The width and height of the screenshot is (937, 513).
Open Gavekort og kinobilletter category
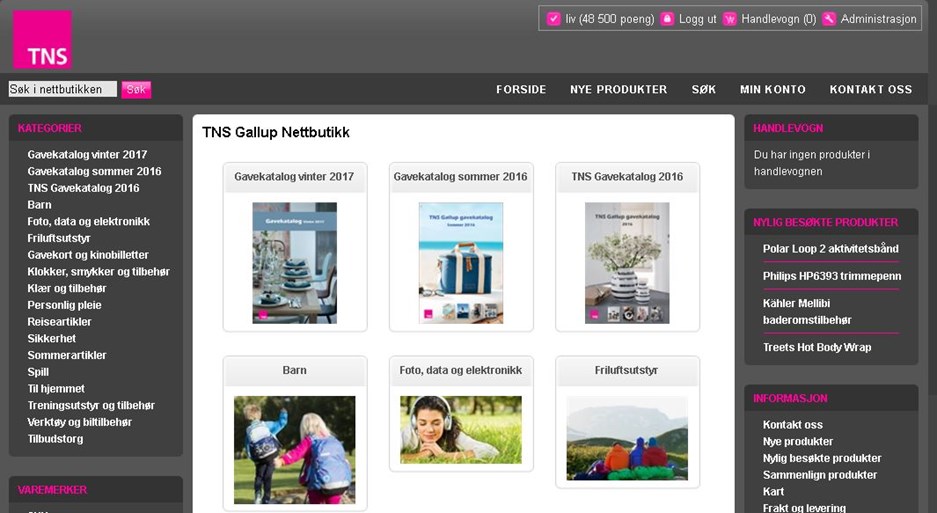[x=88, y=255]
